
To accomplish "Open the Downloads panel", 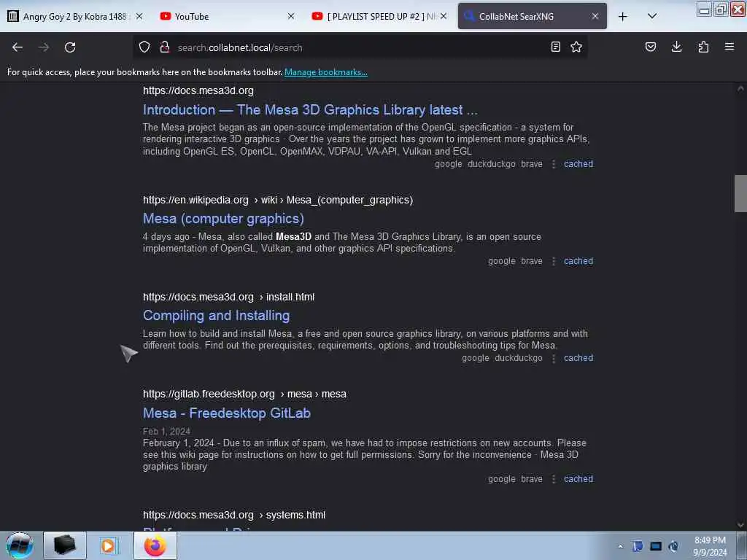I will point(676,47).
